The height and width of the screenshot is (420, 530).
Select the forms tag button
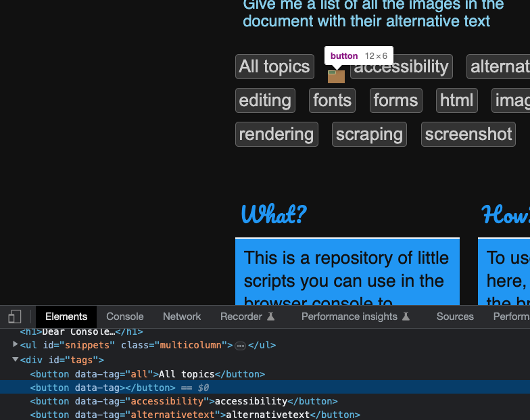coord(396,100)
